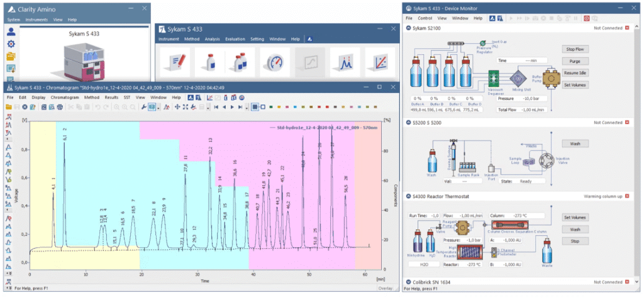The height and width of the screenshot is (298, 644).
Task: Click the print icon in chromatogram toolbar
Action: coord(60,107)
